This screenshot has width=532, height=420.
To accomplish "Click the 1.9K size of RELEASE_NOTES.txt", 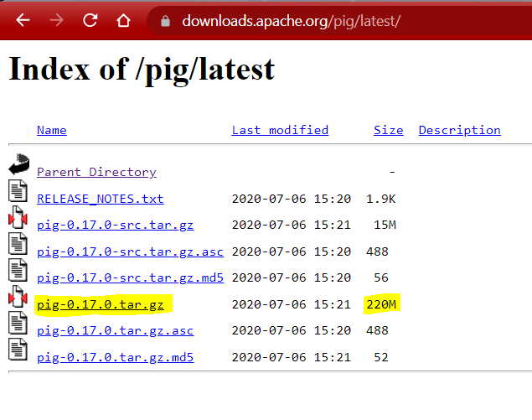I will coord(381,199).
